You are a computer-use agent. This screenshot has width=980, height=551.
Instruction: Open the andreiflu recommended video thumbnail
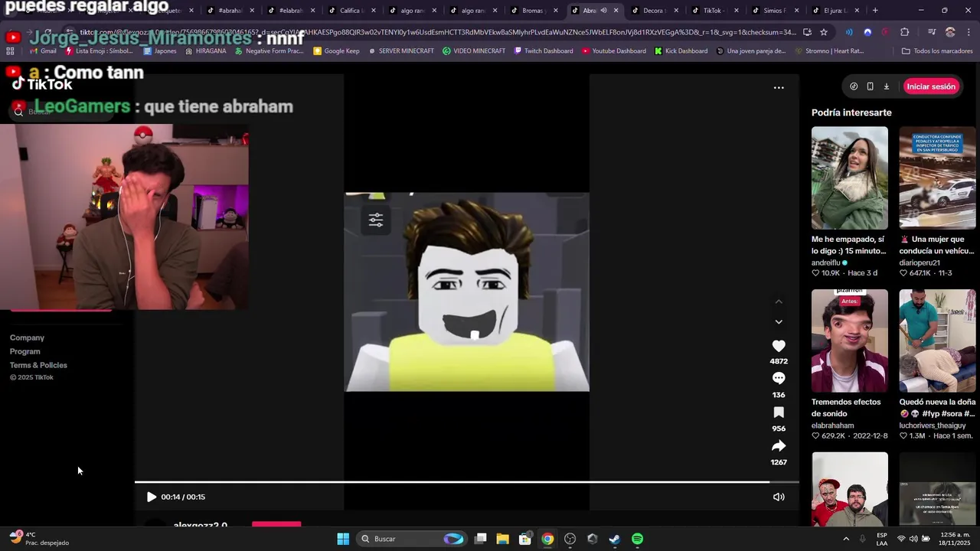(x=850, y=178)
